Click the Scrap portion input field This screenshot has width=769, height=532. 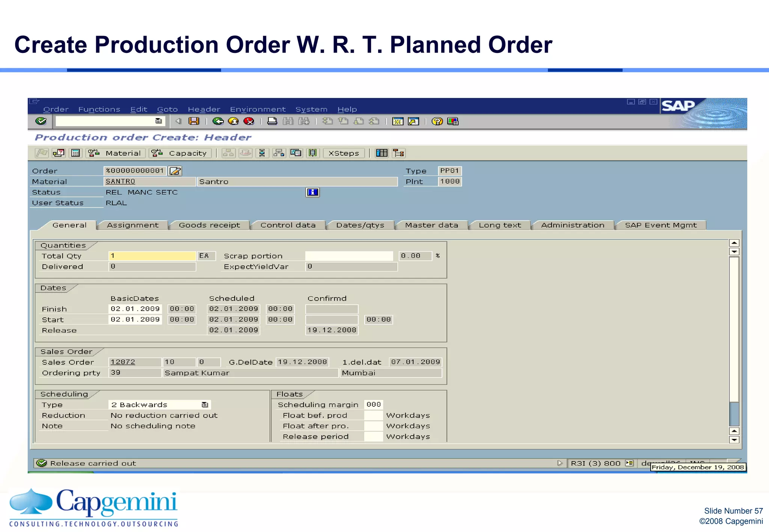tap(349, 256)
